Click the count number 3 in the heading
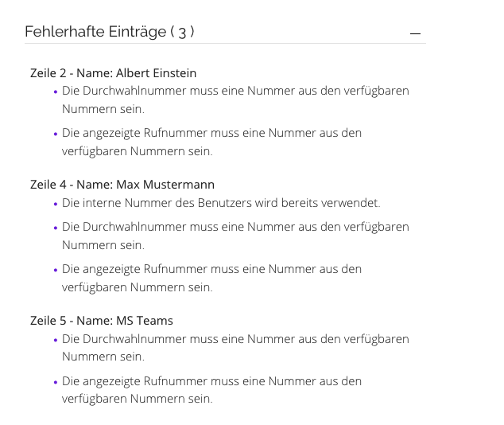The width and height of the screenshot is (504, 425). point(182,33)
